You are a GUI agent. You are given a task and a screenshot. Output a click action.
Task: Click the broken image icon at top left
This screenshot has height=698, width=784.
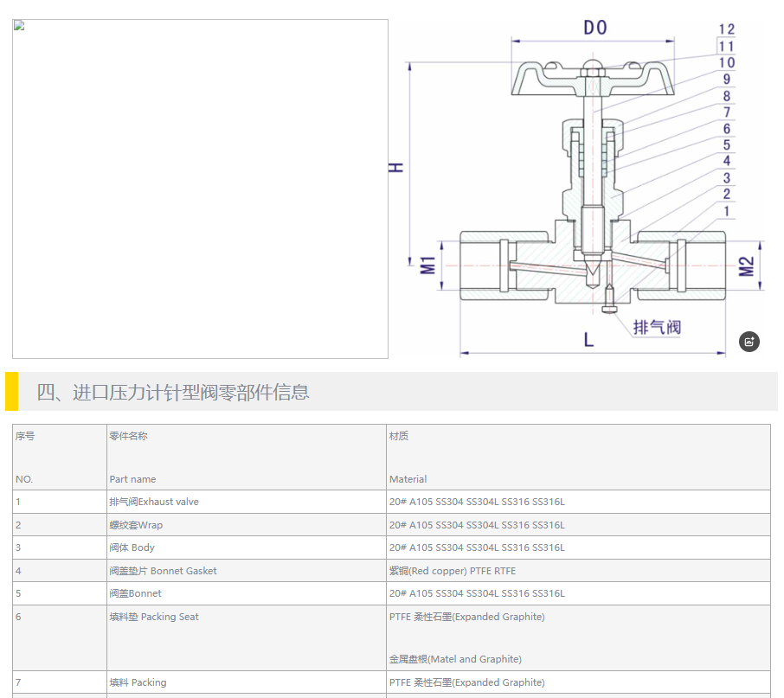pyautogui.click(x=18, y=25)
